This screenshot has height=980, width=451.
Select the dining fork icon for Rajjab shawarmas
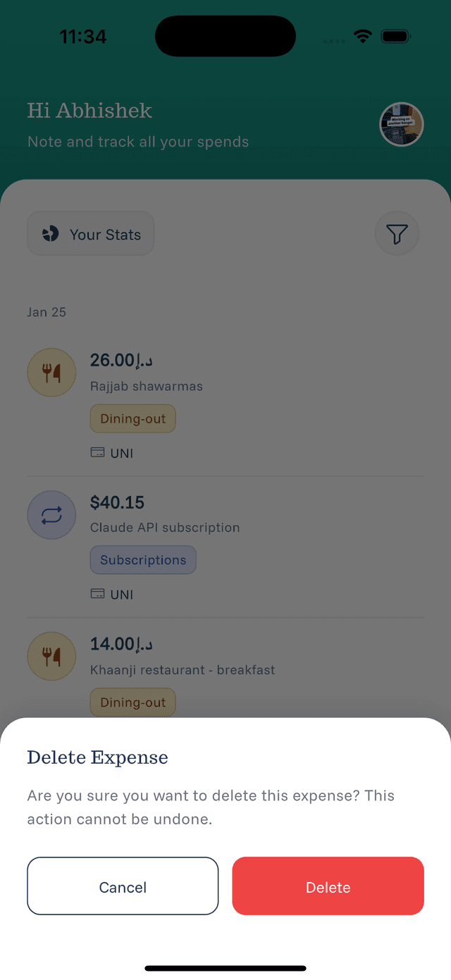point(51,372)
